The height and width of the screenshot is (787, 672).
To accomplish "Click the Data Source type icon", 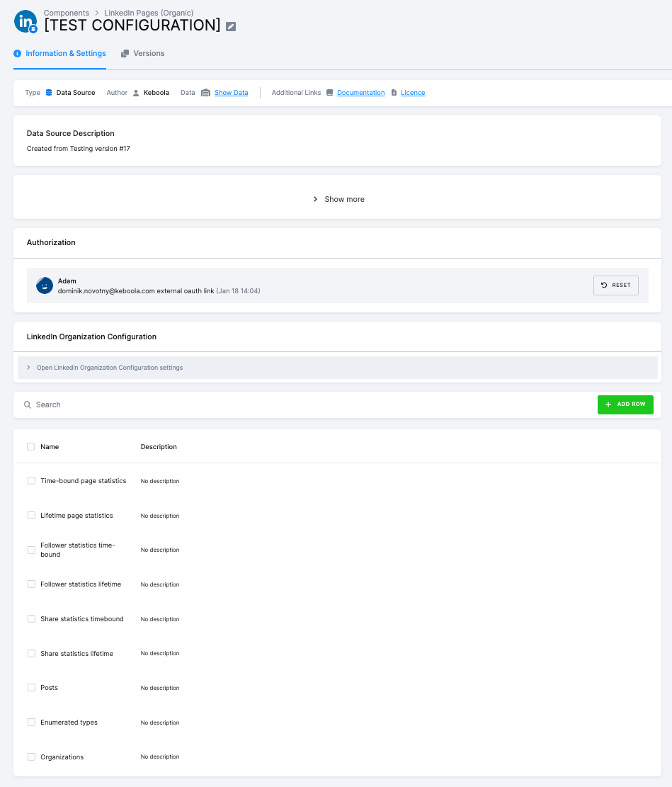I will tap(49, 92).
